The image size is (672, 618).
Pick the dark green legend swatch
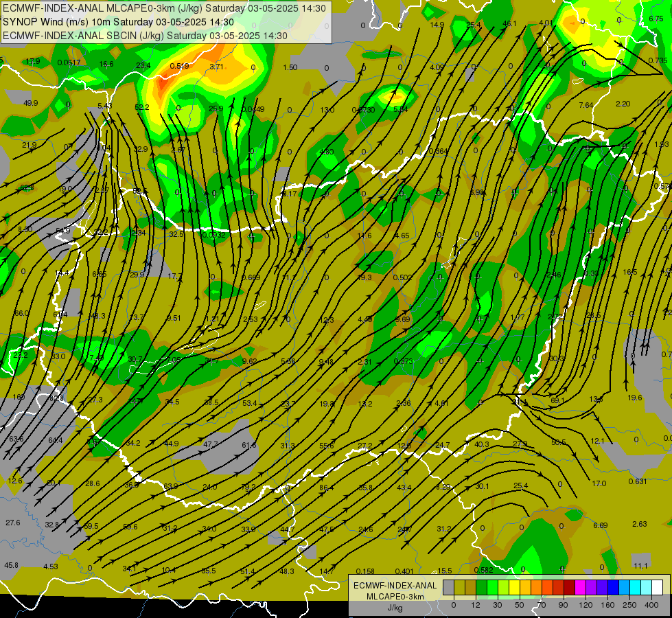(x=481, y=587)
